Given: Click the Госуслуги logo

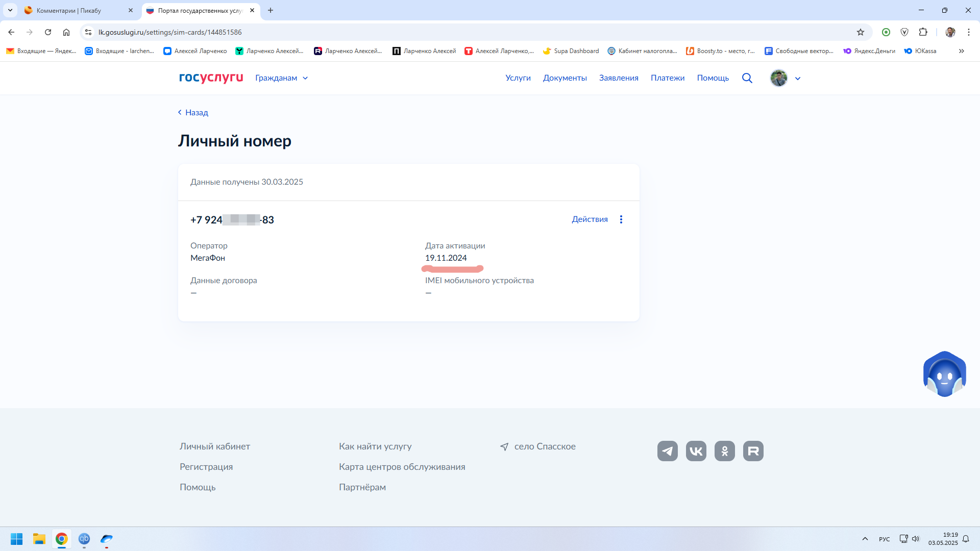Looking at the screenshot, I should click(x=211, y=78).
